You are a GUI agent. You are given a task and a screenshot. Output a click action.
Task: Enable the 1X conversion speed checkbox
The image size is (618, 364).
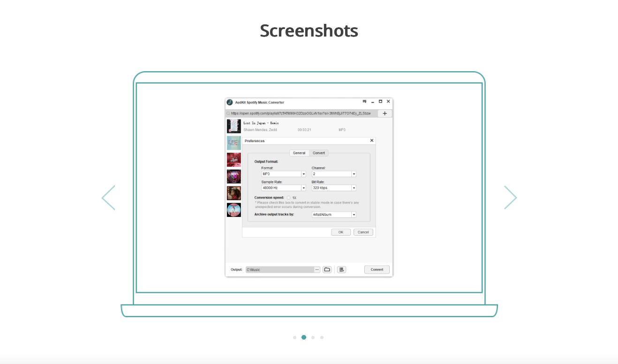tap(288, 198)
